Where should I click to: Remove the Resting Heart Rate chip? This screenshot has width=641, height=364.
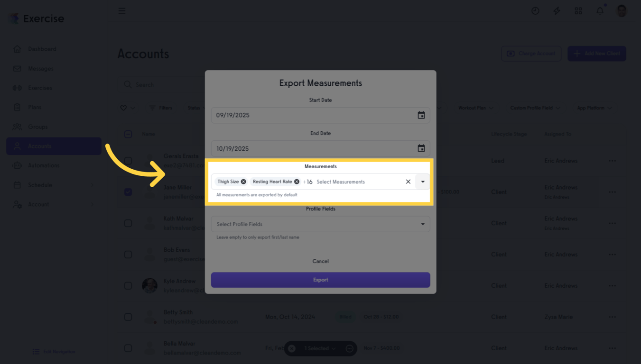click(x=297, y=181)
